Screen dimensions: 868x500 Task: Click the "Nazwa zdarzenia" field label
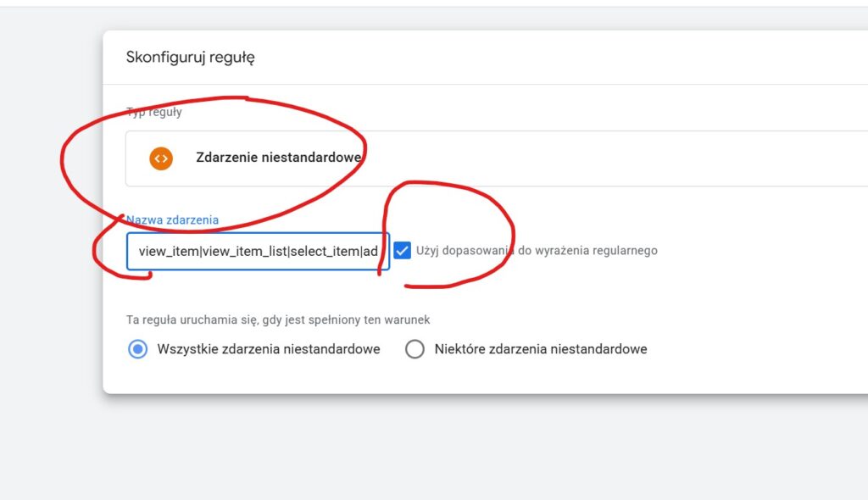(x=172, y=219)
